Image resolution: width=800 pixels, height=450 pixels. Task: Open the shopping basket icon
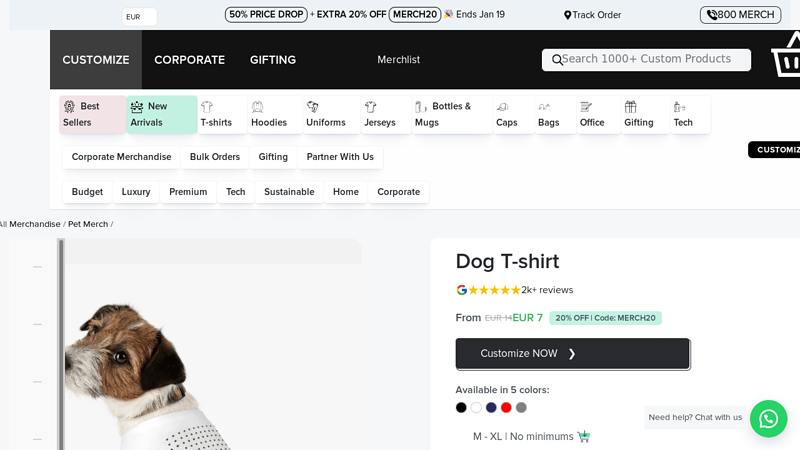point(786,55)
